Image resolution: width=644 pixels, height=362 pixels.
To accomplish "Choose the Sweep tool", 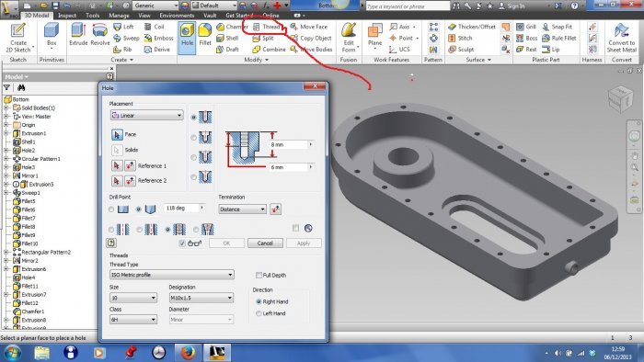I will coord(126,38).
